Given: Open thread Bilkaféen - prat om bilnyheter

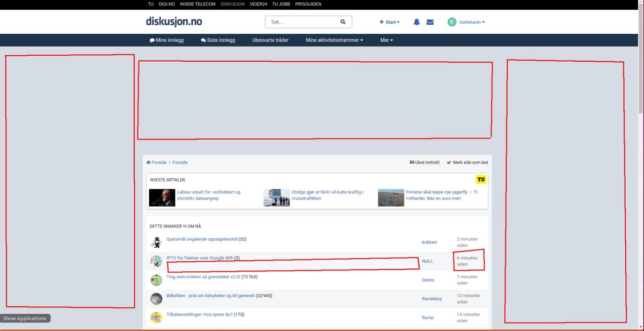Looking at the screenshot, I should click(x=210, y=296).
